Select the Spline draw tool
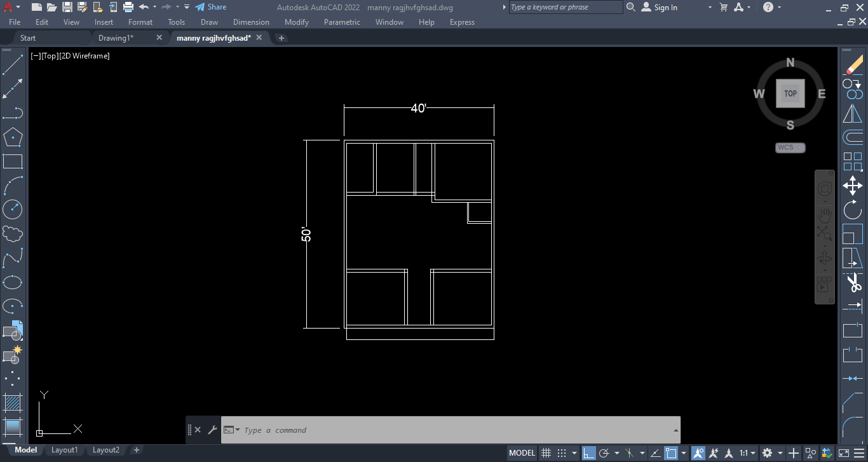Screen dimensions: 868x462 pyautogui.click(x=13, y=258)
